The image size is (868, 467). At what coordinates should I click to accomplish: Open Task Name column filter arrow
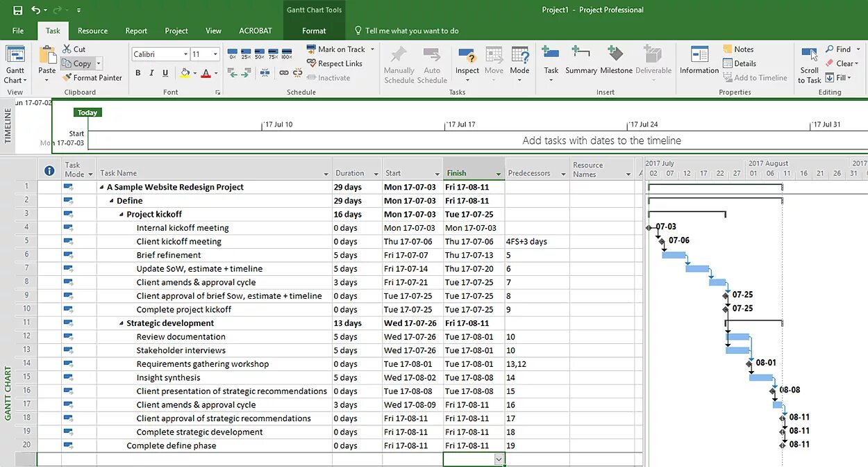tap(326, 174)
